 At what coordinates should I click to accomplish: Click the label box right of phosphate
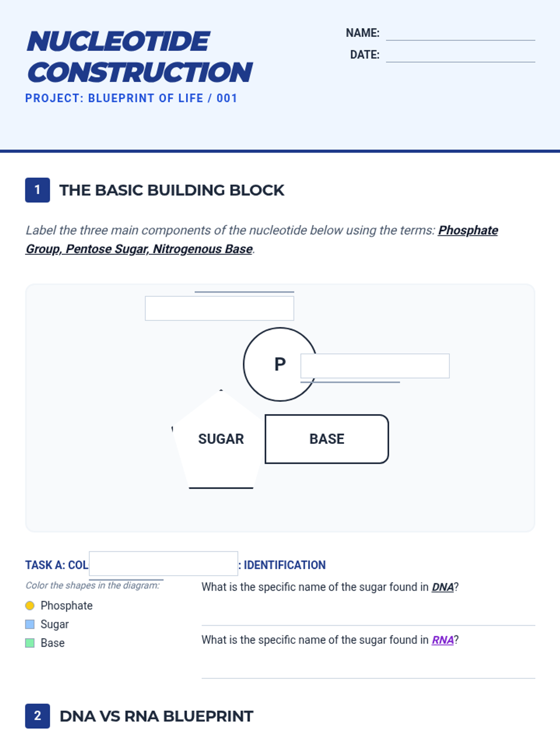375,366
